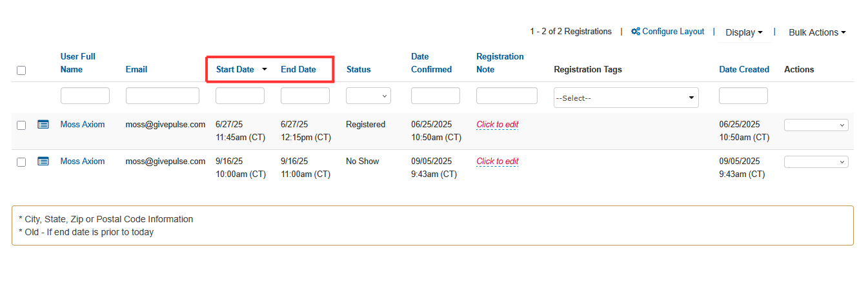Click to edit note for No Show row
Viewport: 868px width, 283px height.
(x=498, y=161)
